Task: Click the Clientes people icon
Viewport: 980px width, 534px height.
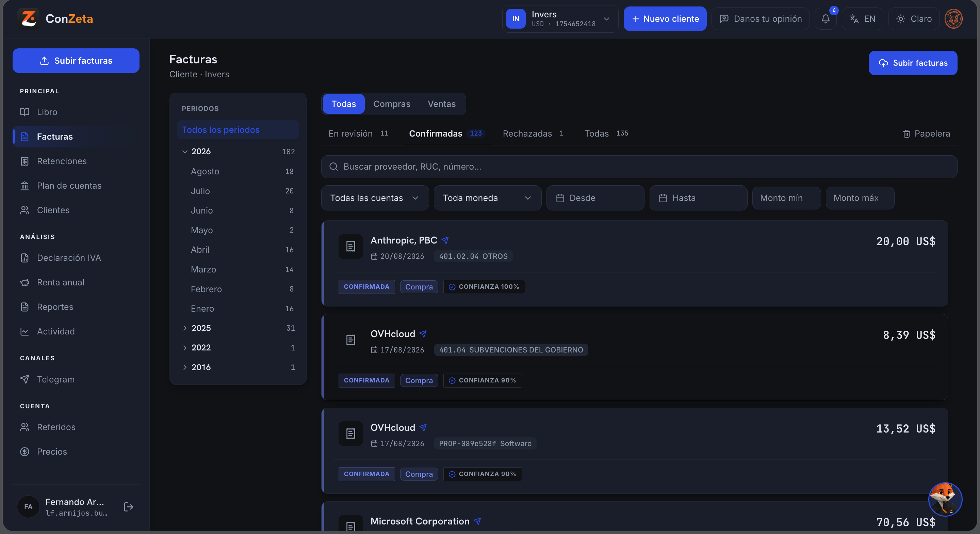Action: coord(25,210)
